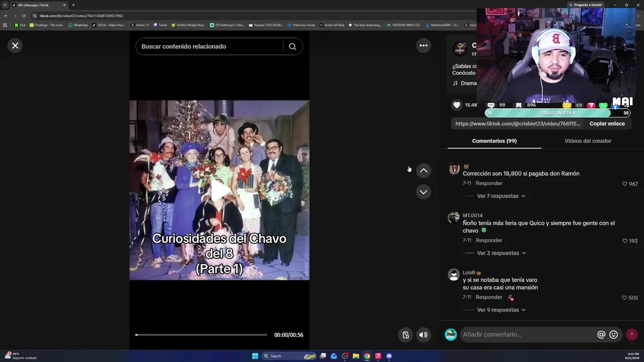Expand Ver 7 respuestas replies
This screenshot has height=362, width=644.
[x=501, y=196]
